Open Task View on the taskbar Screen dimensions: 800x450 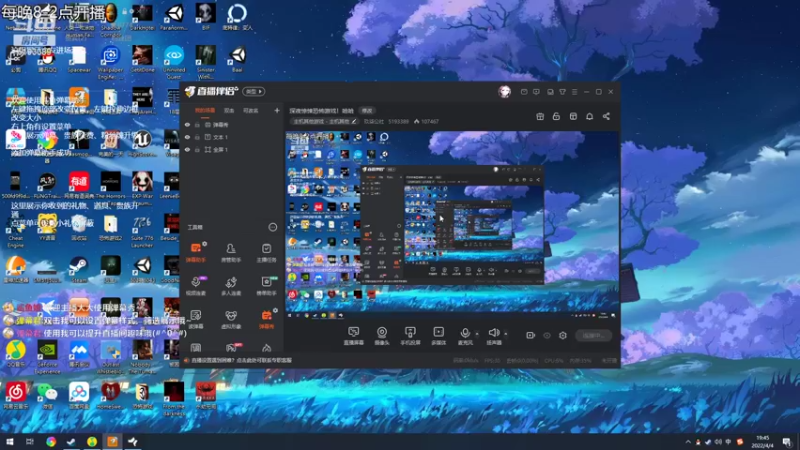[30, 441]
